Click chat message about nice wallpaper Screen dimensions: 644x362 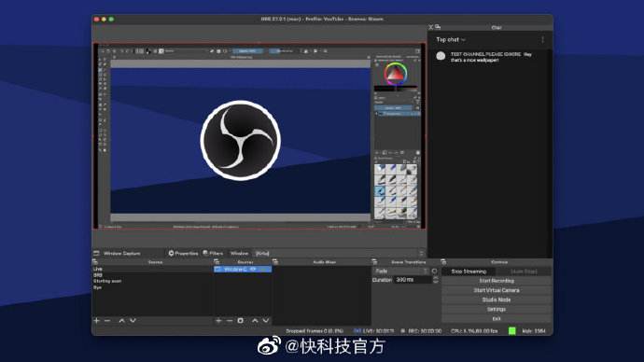tap(491, 57)
